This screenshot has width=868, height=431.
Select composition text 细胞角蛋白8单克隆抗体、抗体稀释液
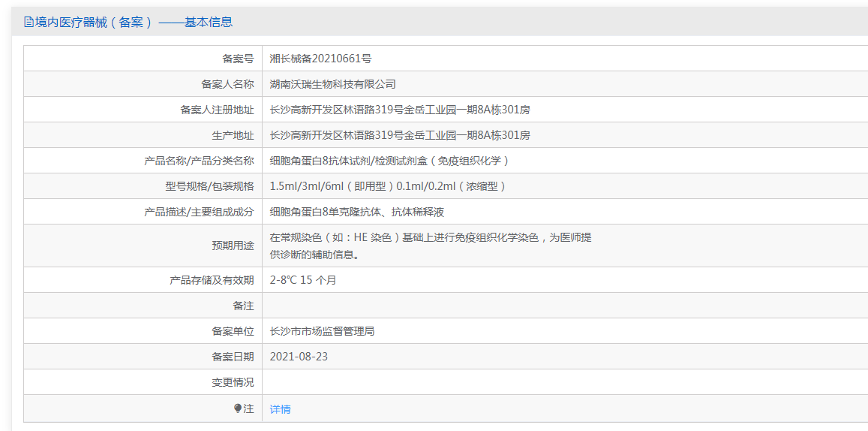tap(357, 212)
